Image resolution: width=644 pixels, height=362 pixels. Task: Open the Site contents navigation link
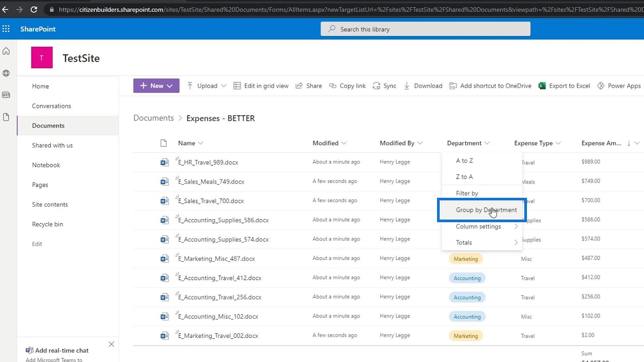point(50,204)
